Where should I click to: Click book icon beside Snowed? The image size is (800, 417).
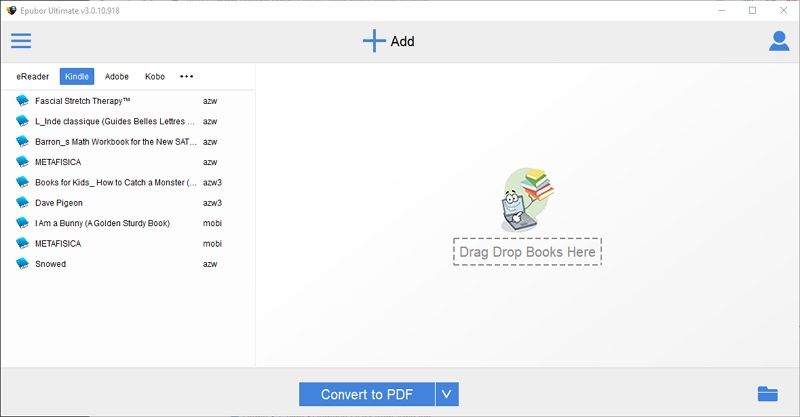coord(22,264)
